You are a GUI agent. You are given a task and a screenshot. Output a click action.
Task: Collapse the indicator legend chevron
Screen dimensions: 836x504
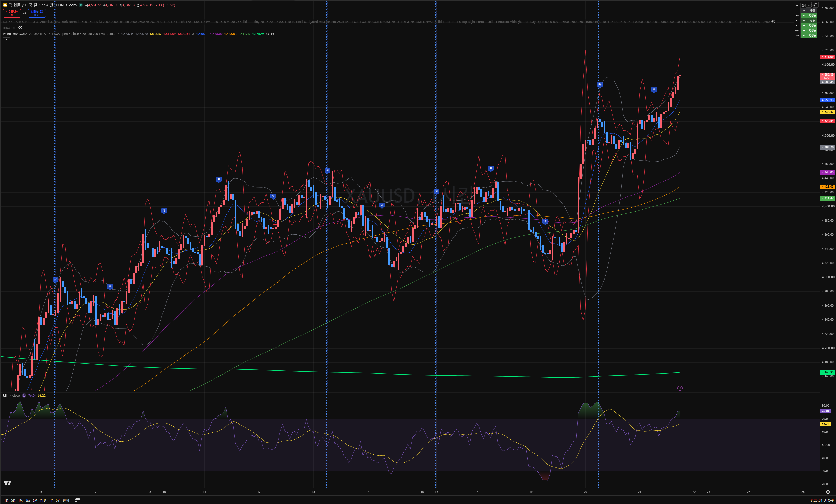(6, 40)
